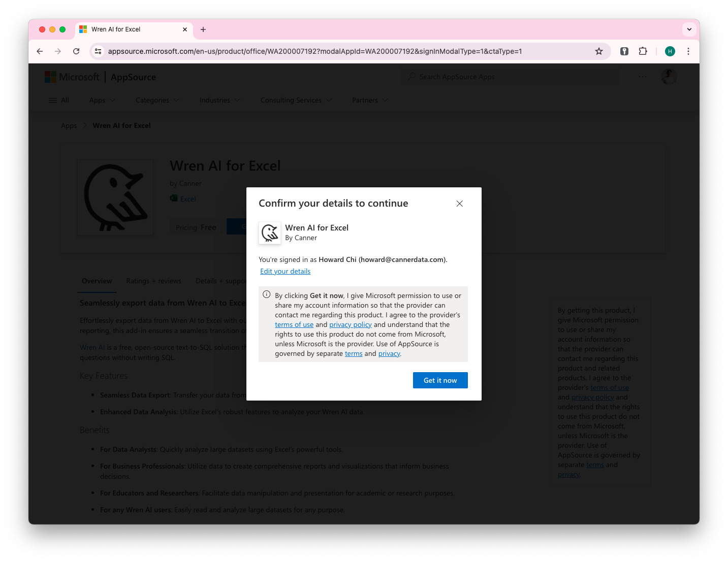Viewport: 728px width, 562px height.
Task: Expand the Partners dropdown menu
Action: click(x=370, y=100)
